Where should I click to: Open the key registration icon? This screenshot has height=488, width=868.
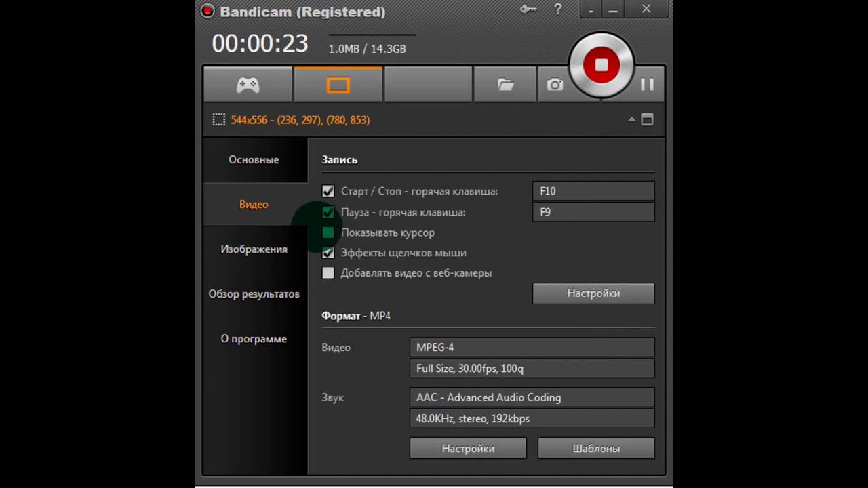tap(528, 9)
